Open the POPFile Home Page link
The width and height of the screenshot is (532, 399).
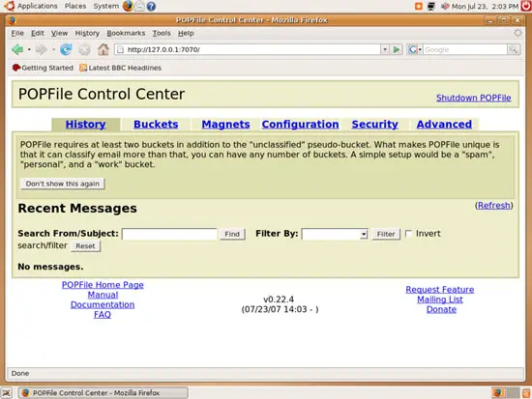click(x=103, y=285)
